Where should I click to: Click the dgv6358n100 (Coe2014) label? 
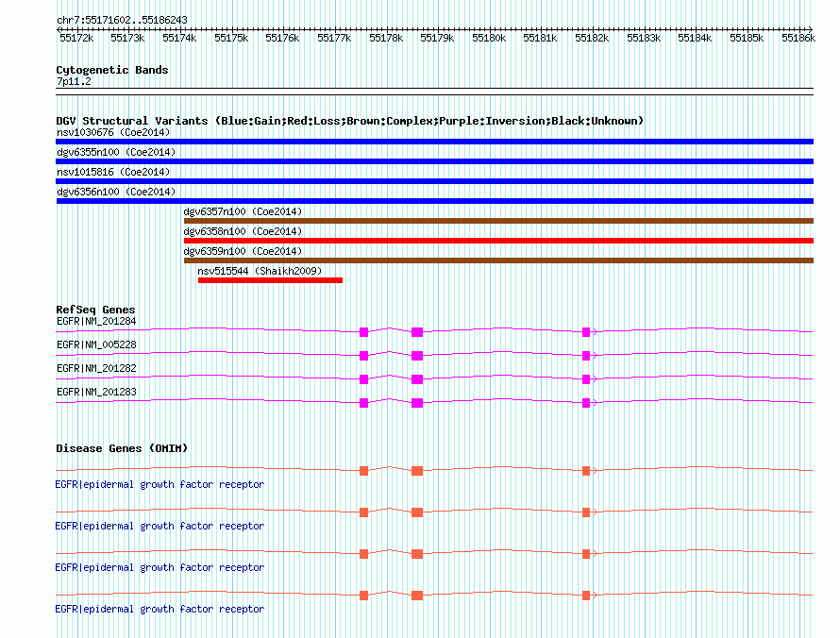tap(243, 231)
